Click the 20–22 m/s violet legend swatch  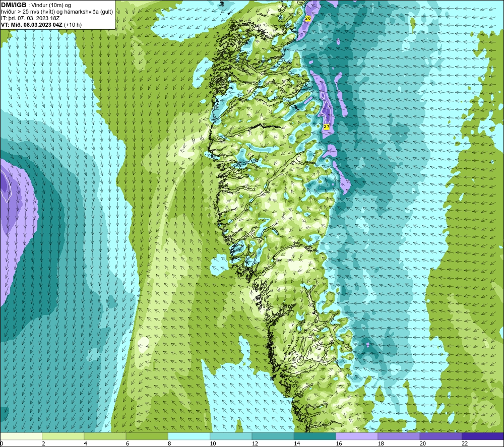440,436
